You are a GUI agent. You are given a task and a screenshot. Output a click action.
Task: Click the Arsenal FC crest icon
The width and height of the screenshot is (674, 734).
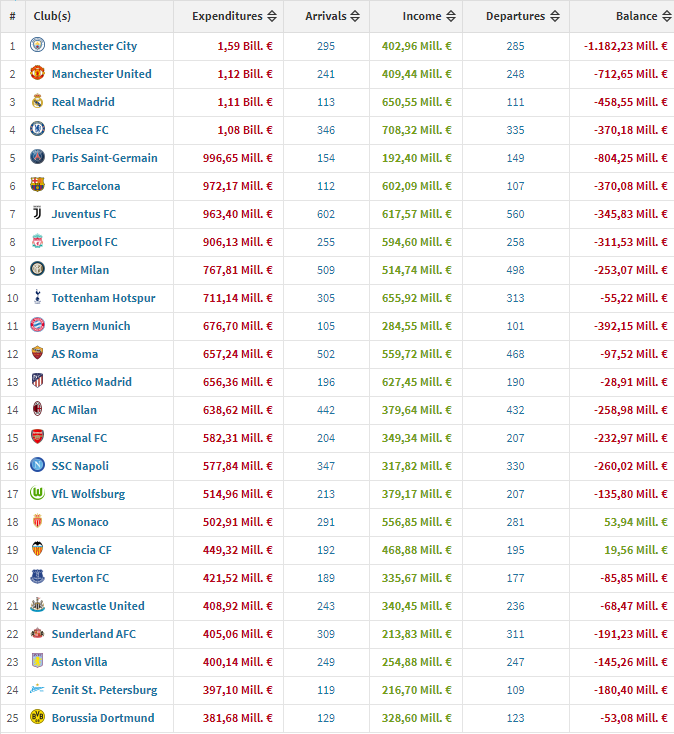(x=37, y=438)
